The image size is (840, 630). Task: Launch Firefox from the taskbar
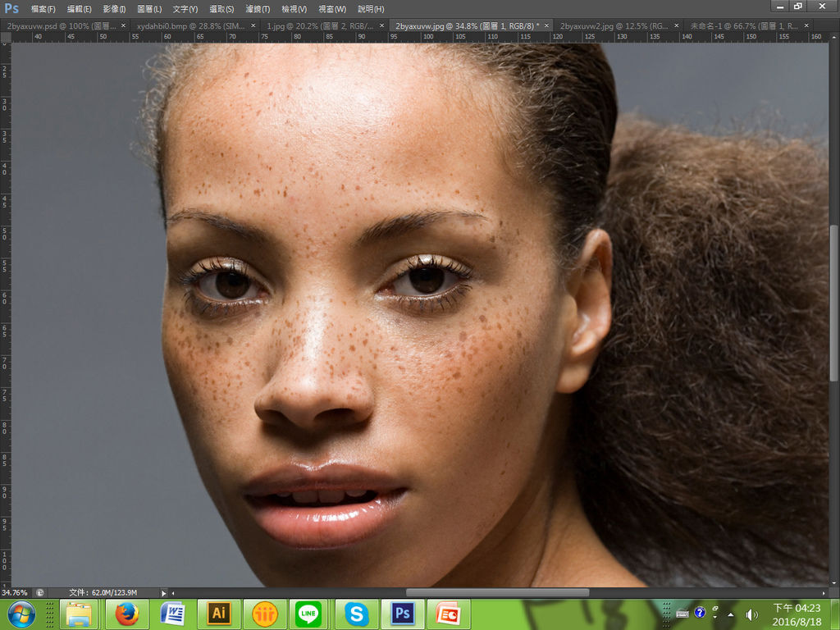coord(126,614)
